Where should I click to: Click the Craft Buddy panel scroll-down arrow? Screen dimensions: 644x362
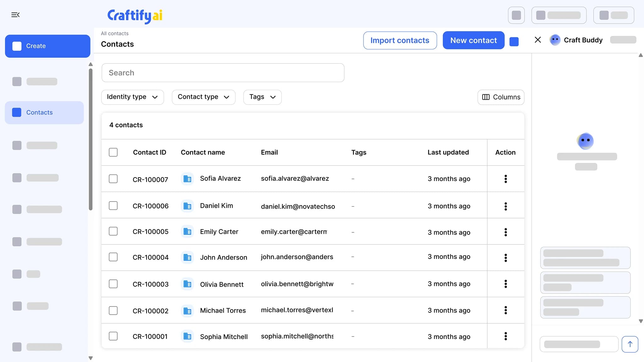(641, 321)
